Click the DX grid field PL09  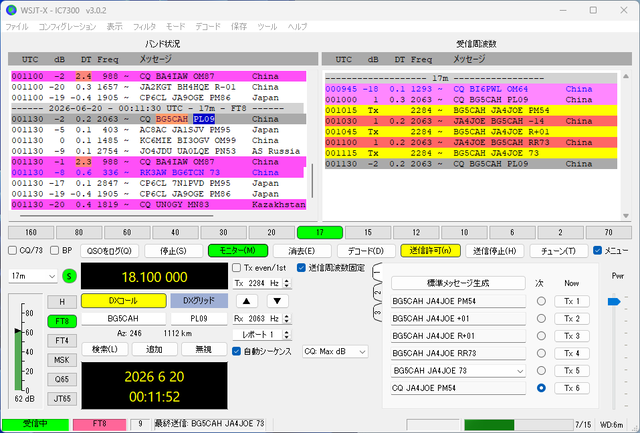point(199,318)
